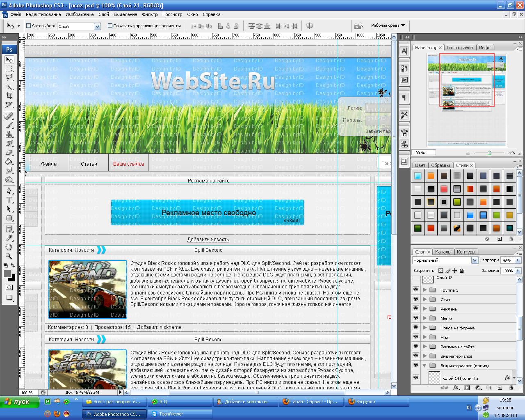The width and height of the screenshot is (525, 420).
Task: Enable the Автовыбор checkbox
Action: click(x=29, y=25)
